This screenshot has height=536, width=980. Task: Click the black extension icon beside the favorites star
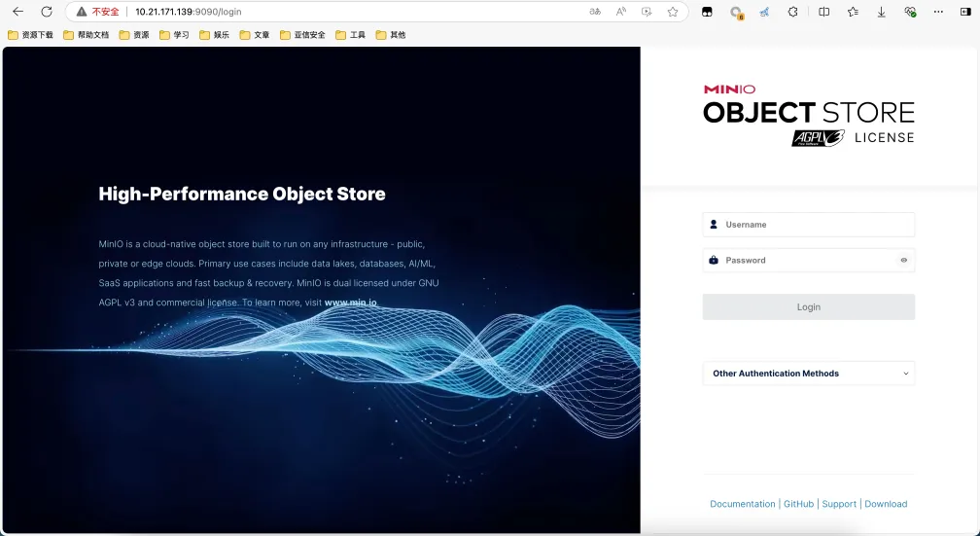[707, 12]
